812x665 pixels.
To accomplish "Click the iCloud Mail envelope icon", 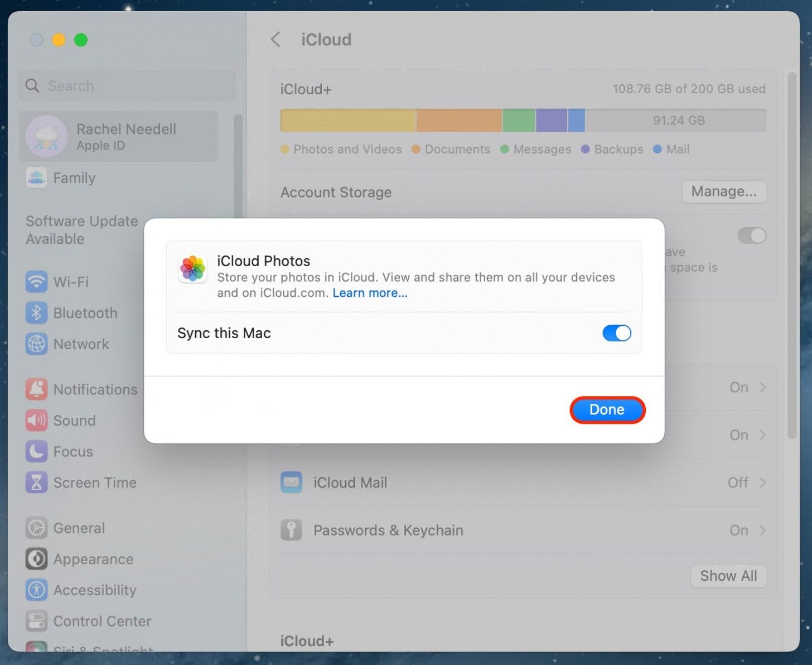I will [x=291, y=483].
